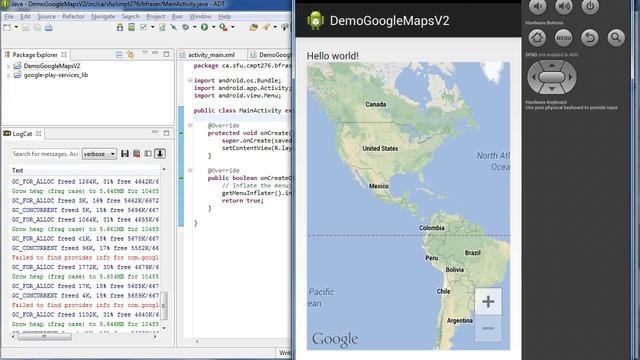
Task: Expand the Run dropdown arrow
Action: click(213, 27)
